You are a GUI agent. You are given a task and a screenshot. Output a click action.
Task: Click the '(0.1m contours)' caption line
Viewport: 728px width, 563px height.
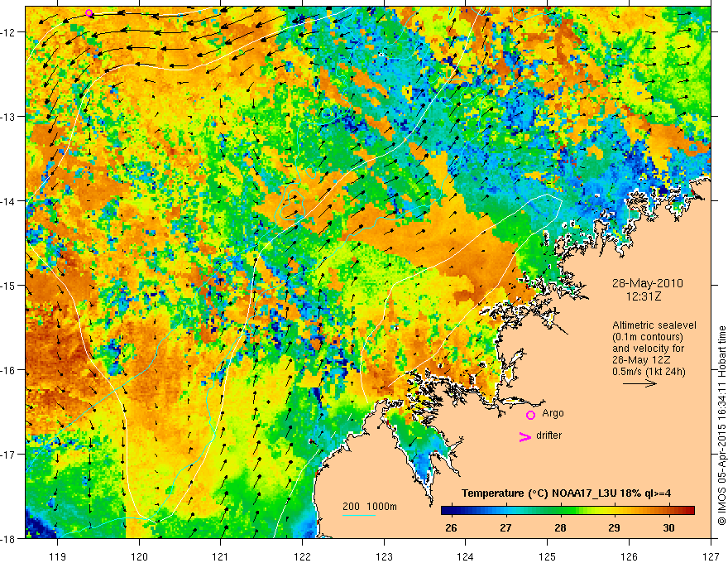(x=648, y=337)
